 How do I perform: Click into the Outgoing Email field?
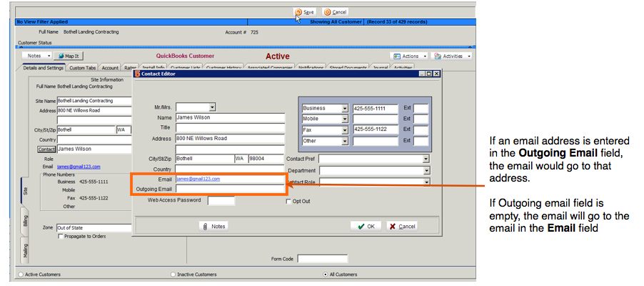point(229,189)
